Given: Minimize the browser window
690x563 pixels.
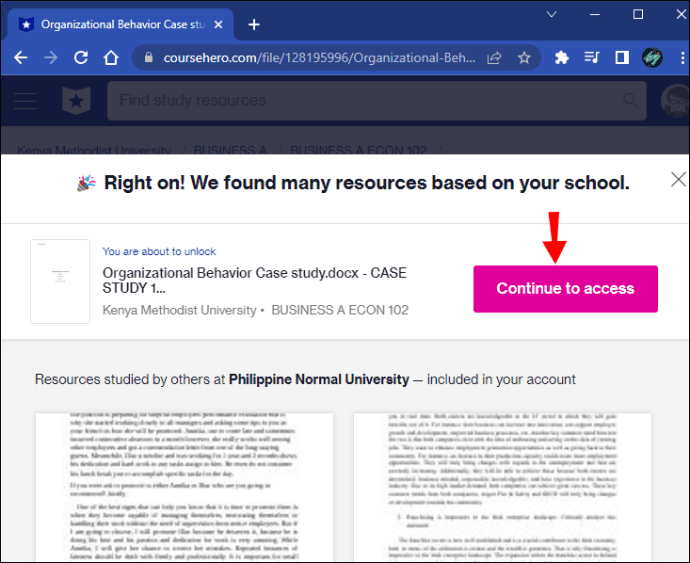Looking at the screenshot, I should (x=595, y=15).
